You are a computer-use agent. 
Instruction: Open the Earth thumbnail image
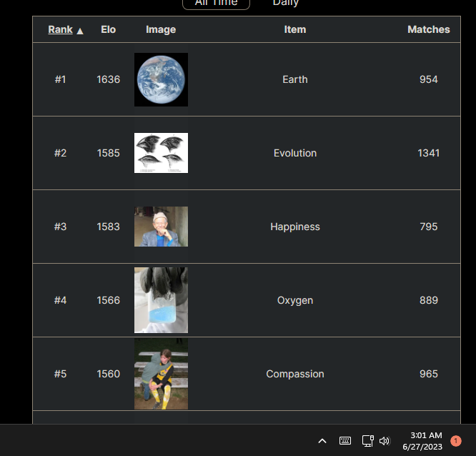click(162, 79)
